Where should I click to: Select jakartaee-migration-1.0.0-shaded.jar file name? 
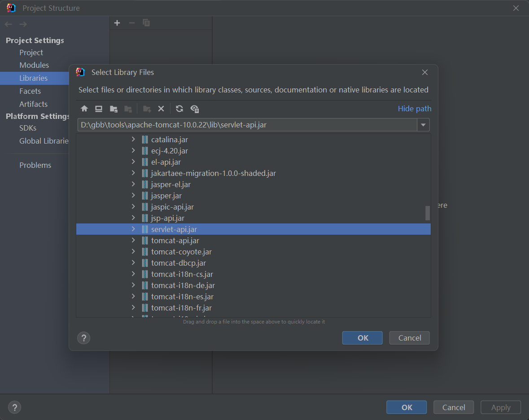coord(214,173)
